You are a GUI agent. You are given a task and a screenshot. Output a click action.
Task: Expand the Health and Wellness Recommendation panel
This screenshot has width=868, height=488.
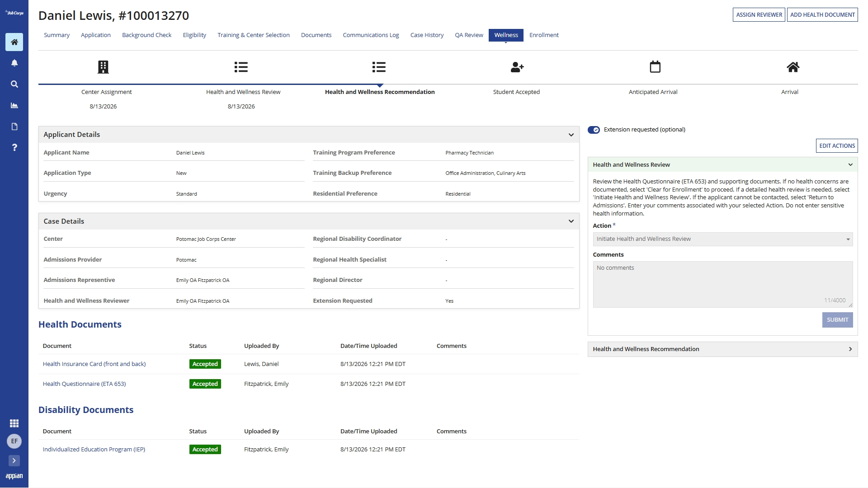850,349
